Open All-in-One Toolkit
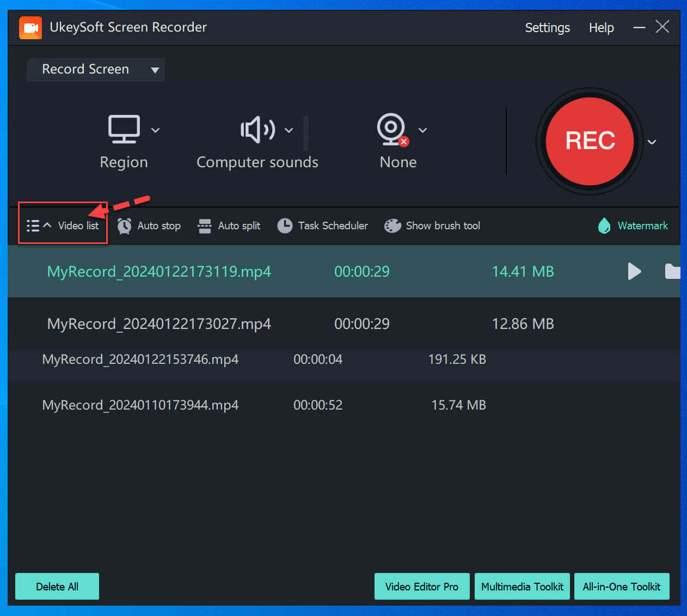 (x=622, y=587)
